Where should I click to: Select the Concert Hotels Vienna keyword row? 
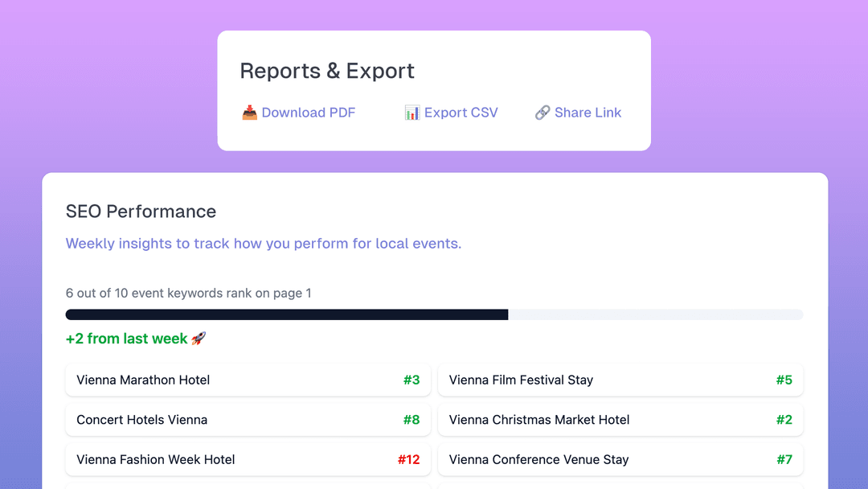[201, 420]
